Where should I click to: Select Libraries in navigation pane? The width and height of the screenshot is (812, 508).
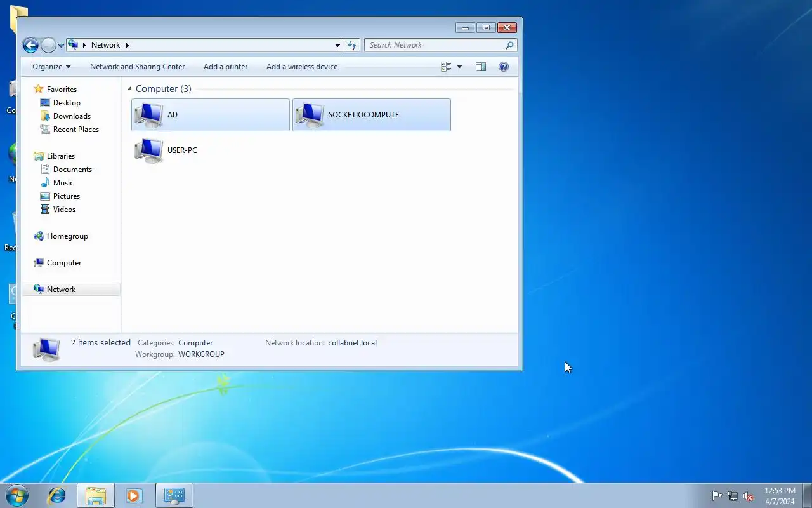point(61,156)
